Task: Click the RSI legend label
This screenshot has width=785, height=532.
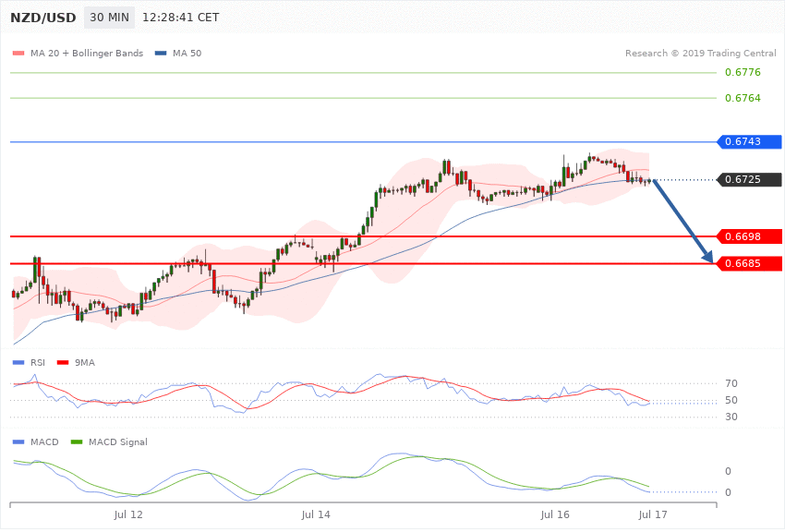Action: [x=38, y=362]
